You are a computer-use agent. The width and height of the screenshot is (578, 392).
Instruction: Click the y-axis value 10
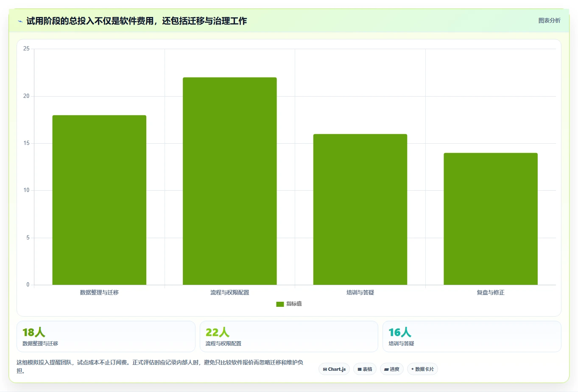tap(26, 190)
